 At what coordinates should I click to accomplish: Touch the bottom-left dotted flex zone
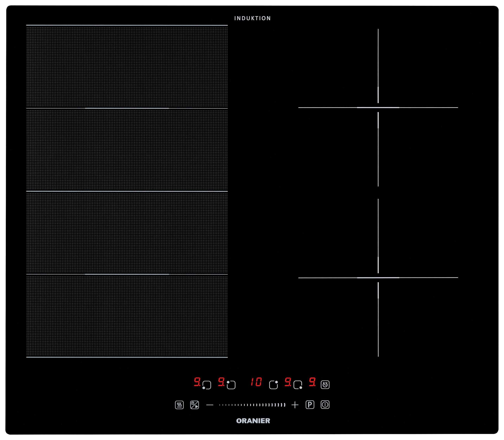(127, 316)
